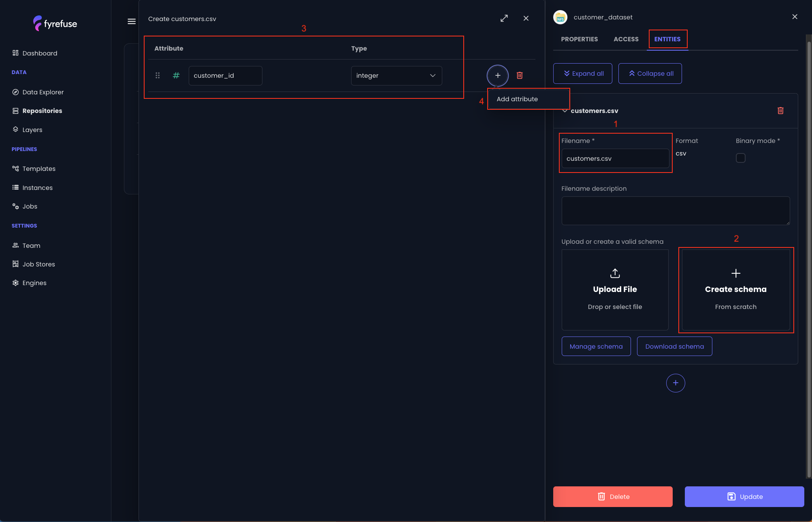Image resolution: width=812 pixels, height=522 pixels.
Task: Click the Expand all button
Action: pyautogui.click(x=582, y=74)
